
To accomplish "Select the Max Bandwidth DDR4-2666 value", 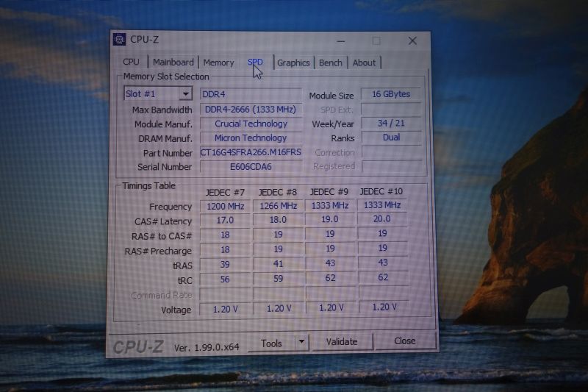I will [x=251, y=109].
